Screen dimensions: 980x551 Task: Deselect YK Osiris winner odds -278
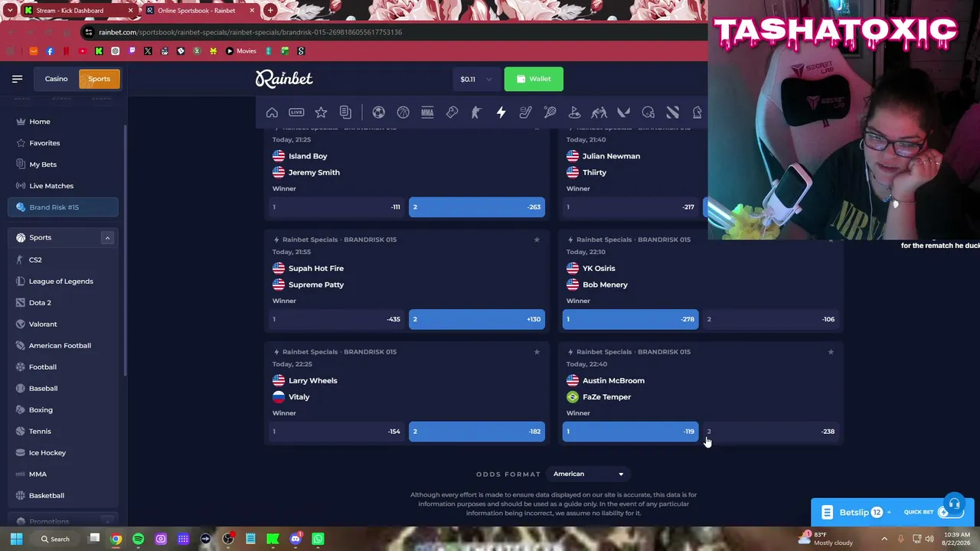pyautogui.click(x=630, y=319)
